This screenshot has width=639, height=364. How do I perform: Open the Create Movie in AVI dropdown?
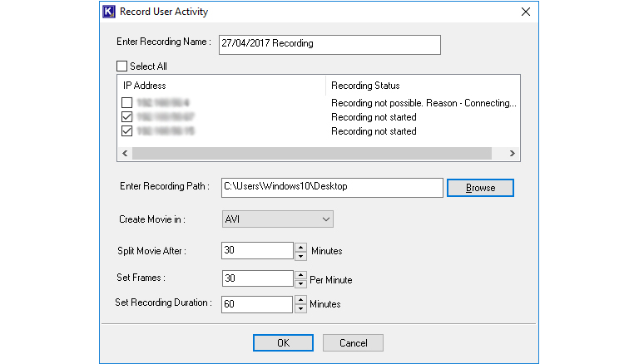pyautogui.click(x=278, y=219)
